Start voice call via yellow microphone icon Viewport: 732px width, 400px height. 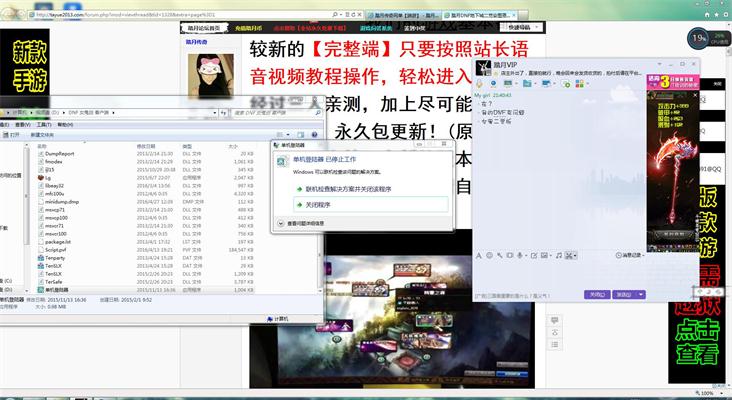pos(479,84)
